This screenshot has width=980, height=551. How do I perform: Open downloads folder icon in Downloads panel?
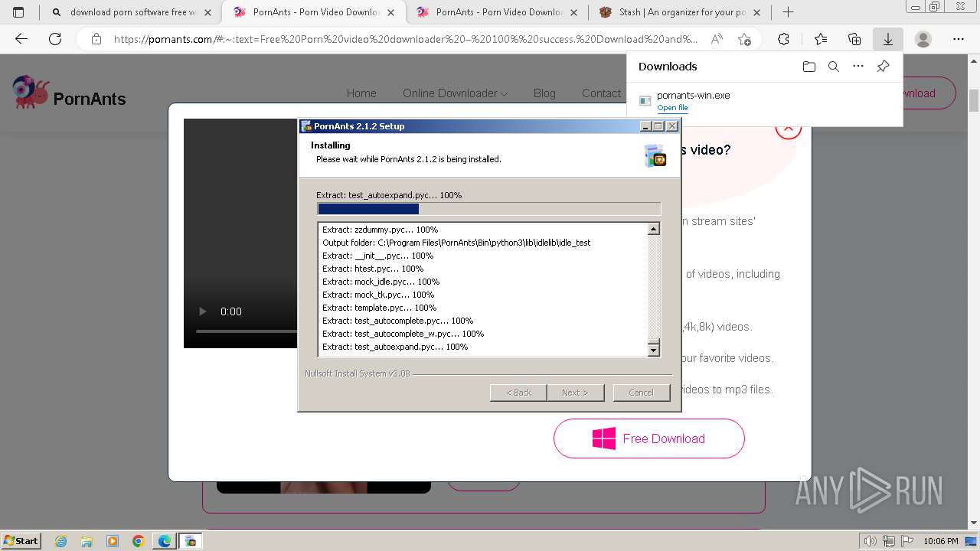point(809,67)
